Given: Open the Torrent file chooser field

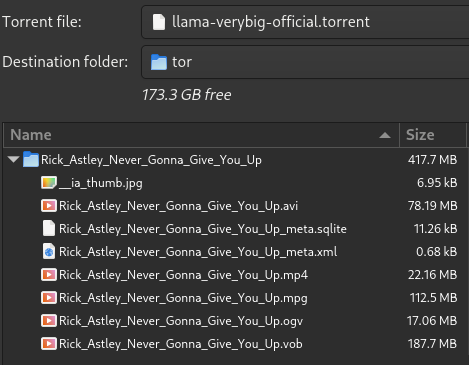Looking at the screenshot, I should [x=305, y=22].
